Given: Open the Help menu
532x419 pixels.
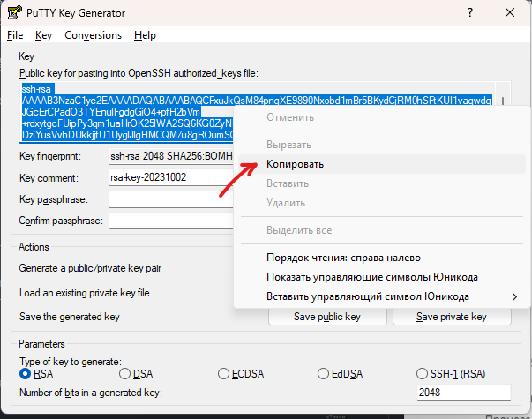Looking at the screenshot, I should 145,35.
